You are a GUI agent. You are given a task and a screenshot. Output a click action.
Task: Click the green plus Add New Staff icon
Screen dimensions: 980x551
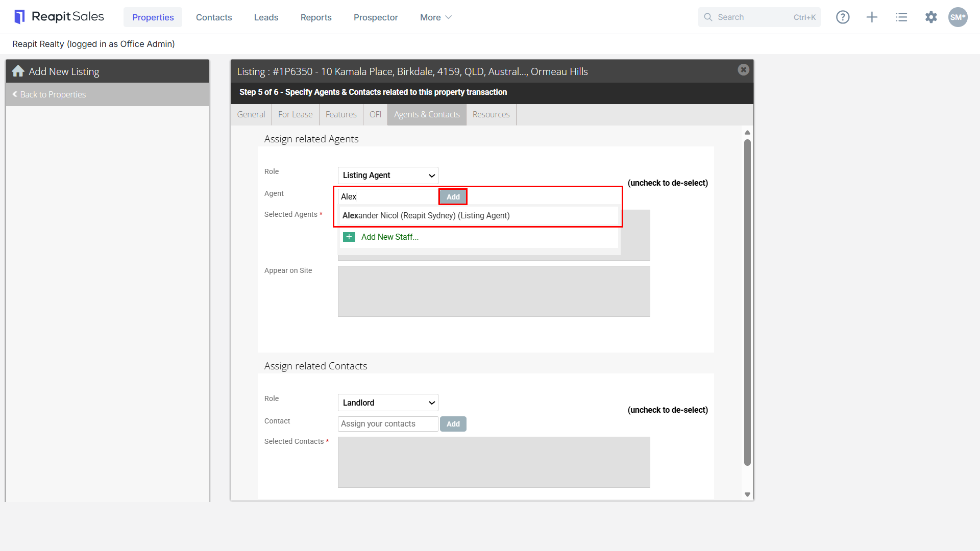[x=349, y=237]
